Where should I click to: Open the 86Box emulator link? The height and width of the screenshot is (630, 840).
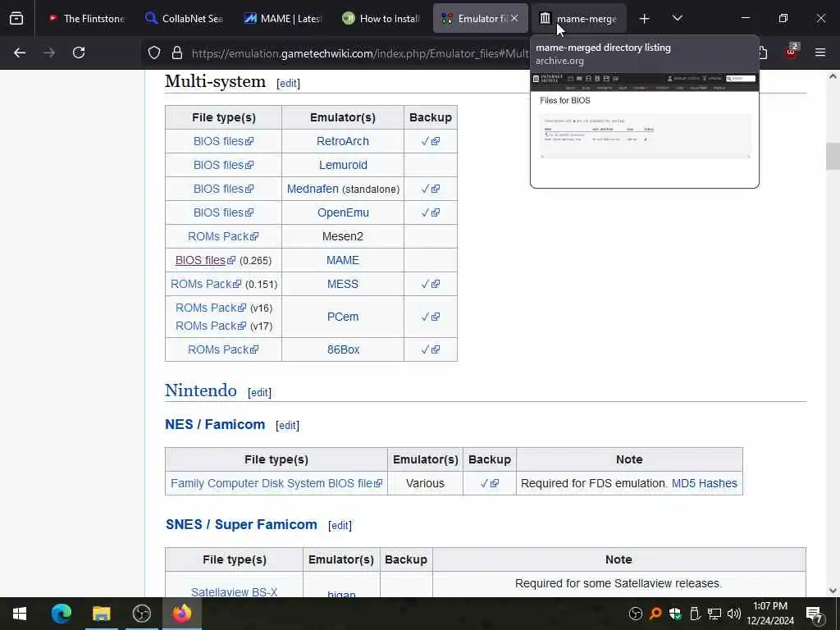344,349
